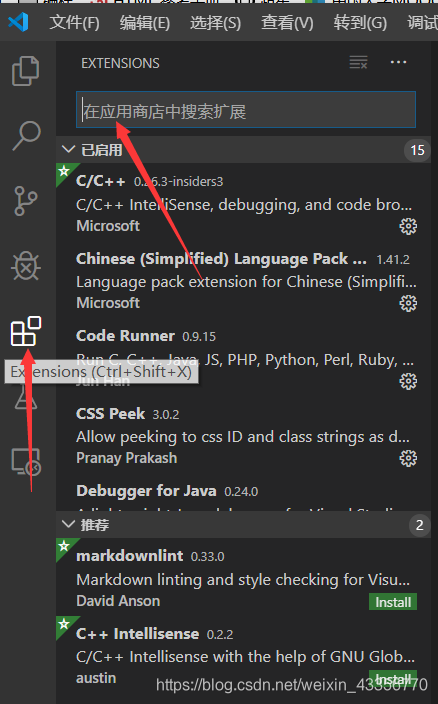This screenshot has width=438, height=704.
Task: Open the 编辑(E) menu
Action: (x=145, y=22)
